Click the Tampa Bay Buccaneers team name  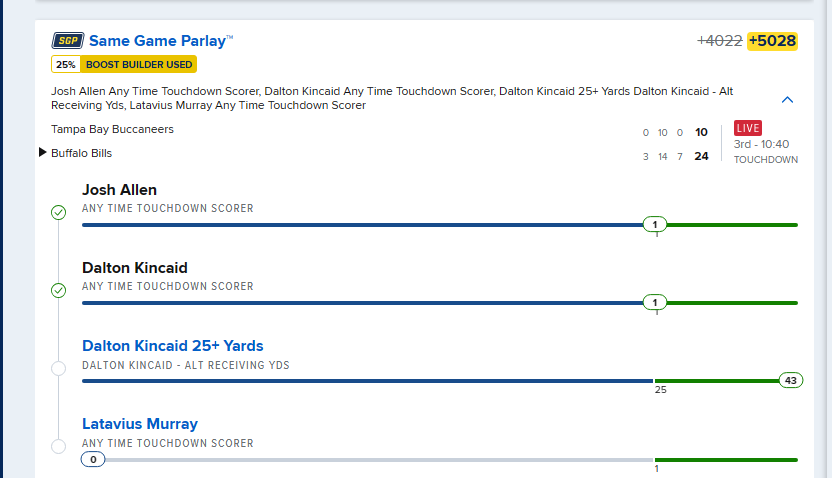pos(112,129)
